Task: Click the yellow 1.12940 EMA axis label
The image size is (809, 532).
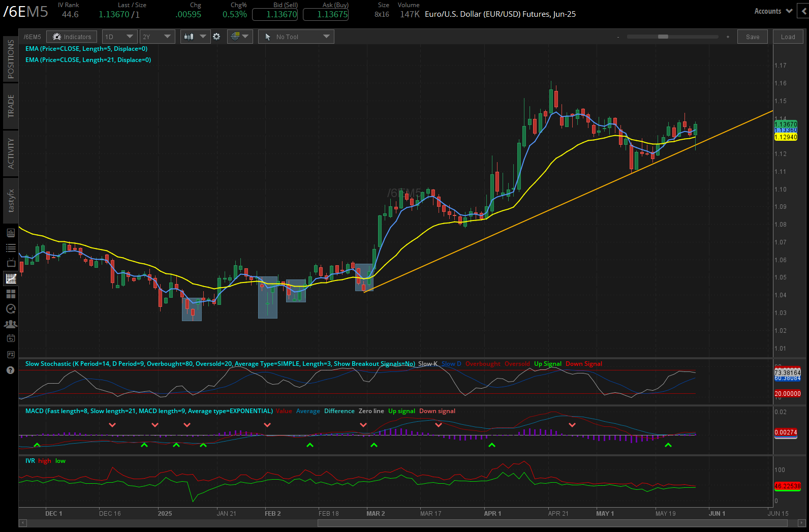Action: tap(786, 137)
